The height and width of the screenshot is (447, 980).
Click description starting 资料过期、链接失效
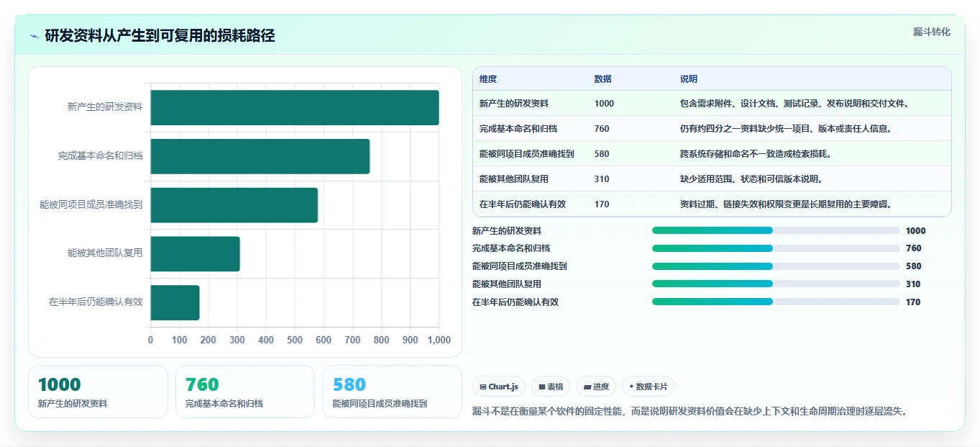pyautogui.click(x=787, y=204)
